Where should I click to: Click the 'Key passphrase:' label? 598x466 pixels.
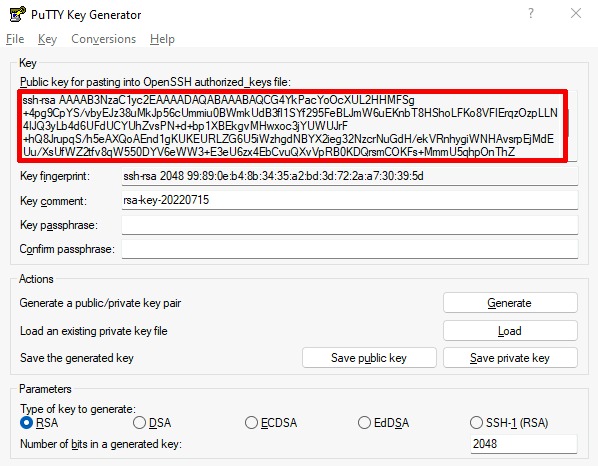(59, 225)
